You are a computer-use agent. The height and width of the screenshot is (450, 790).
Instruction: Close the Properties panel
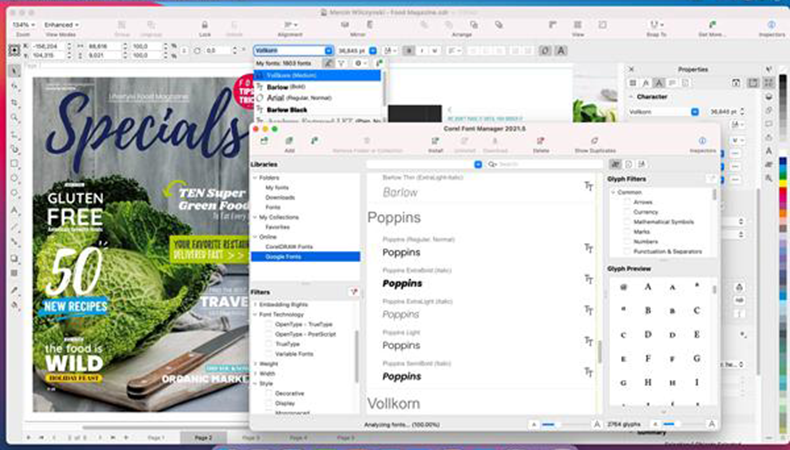click(x=632, y=70)
